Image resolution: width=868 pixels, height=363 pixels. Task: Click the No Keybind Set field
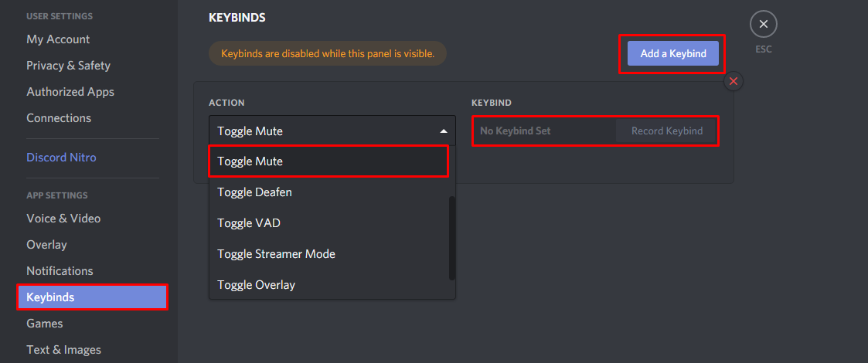click(x=544, y=131)
